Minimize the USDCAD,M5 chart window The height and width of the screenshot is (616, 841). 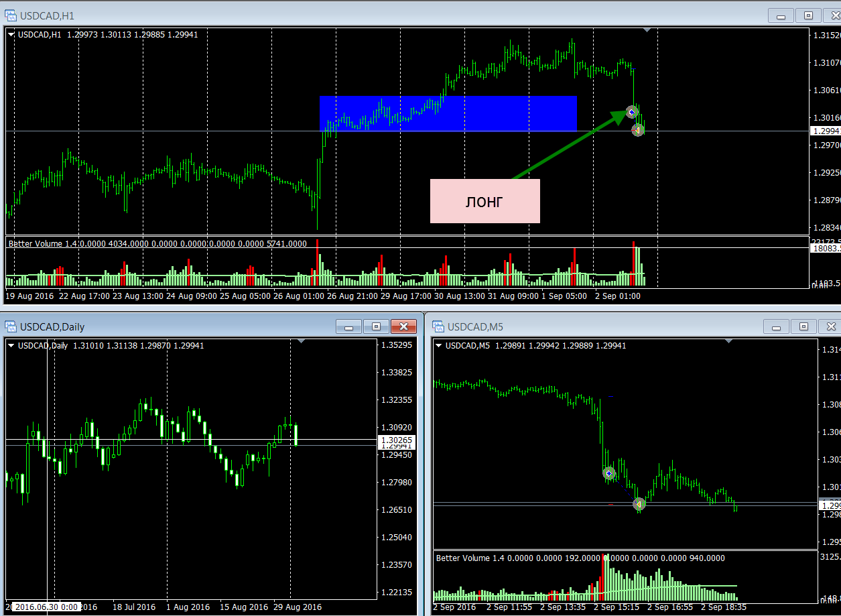pos(776,326)
